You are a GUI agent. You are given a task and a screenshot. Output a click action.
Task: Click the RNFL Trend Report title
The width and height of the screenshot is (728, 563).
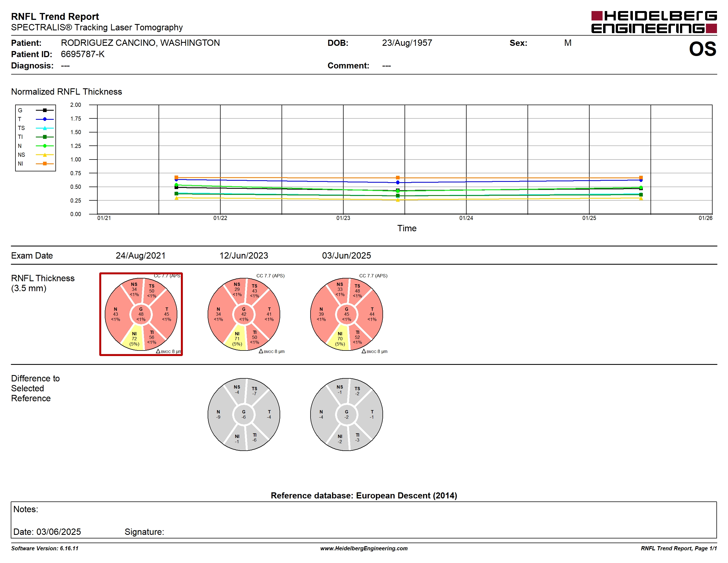55,16
